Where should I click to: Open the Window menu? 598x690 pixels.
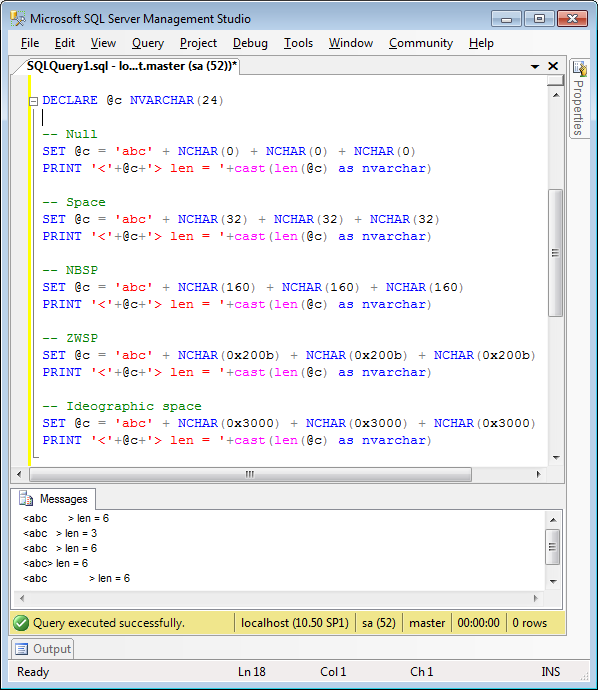point(351,43)
